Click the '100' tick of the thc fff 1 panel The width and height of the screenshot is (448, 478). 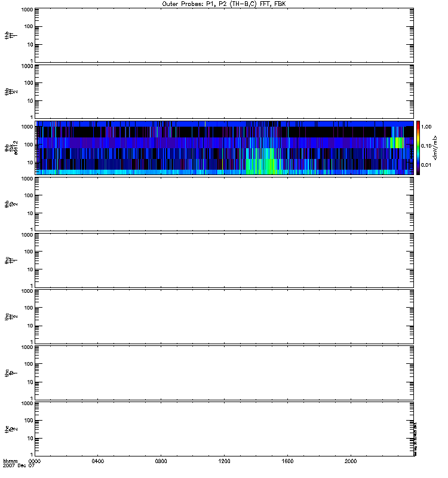(29, 252)
